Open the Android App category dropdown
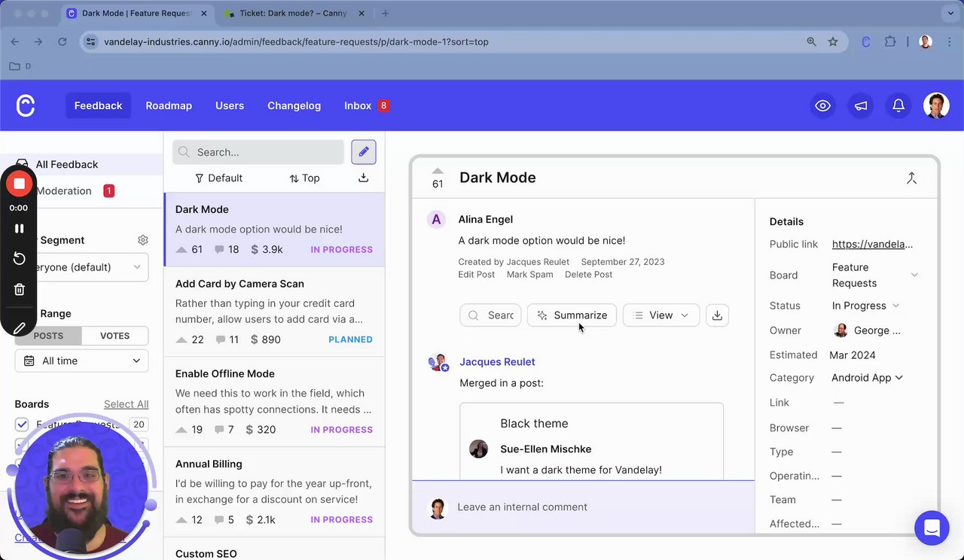The height and width of the screenshot is (560, 964). pyautogui.click(x=867, y=378)
